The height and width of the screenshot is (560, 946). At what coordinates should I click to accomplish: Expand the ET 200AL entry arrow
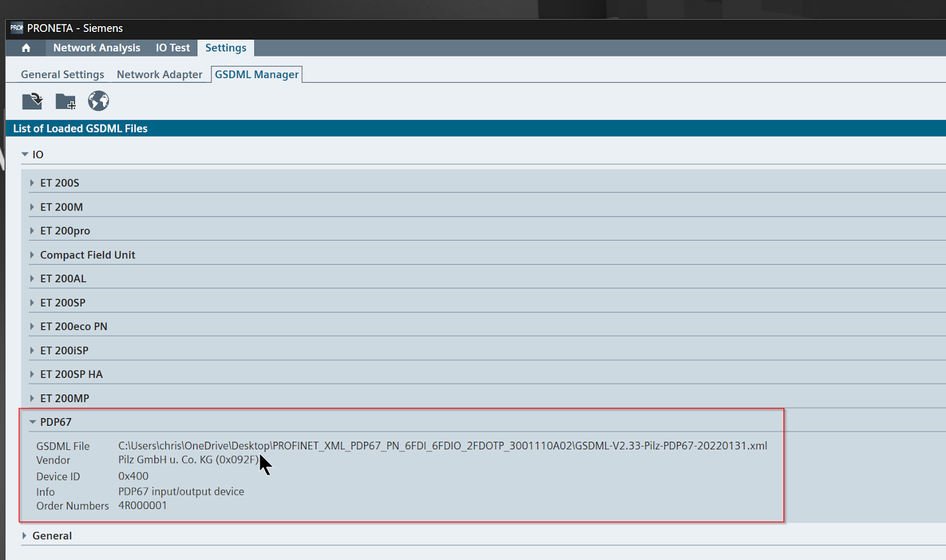(32, 279)
